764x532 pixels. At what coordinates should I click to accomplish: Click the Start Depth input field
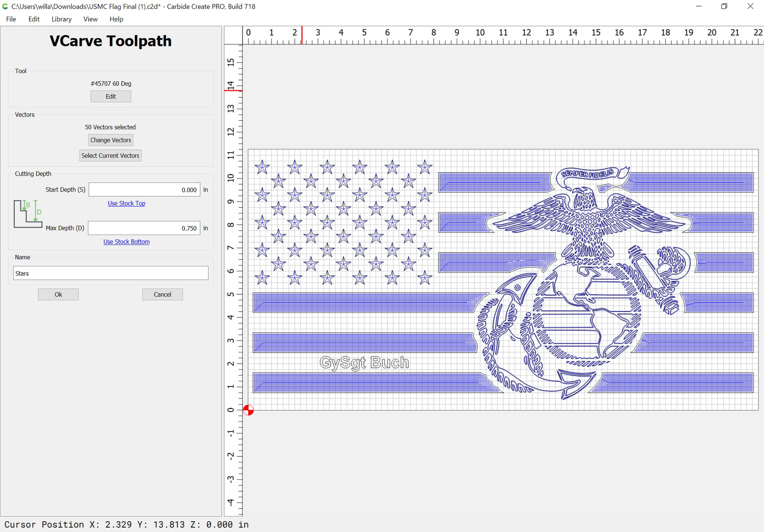pos(144,190)
